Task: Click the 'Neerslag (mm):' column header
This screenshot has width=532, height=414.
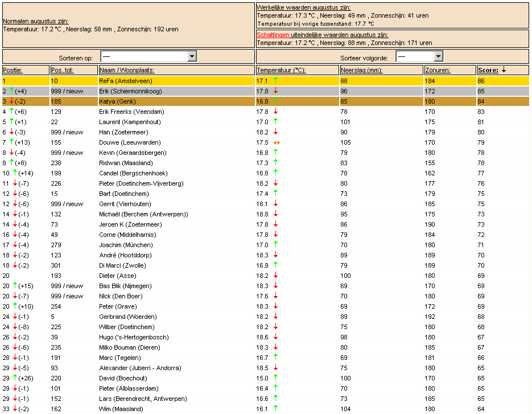Action: [362, 70]
